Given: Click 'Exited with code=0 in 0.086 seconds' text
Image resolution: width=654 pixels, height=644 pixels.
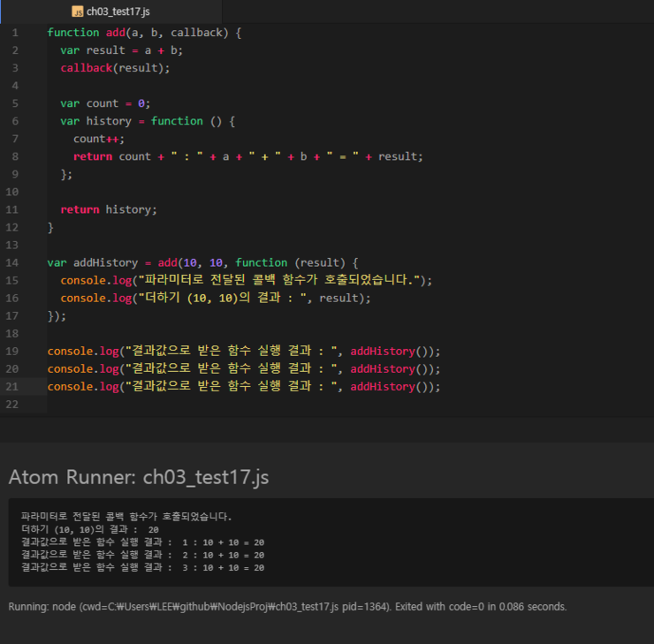Looking at the screenshot, I should [481, 607].
